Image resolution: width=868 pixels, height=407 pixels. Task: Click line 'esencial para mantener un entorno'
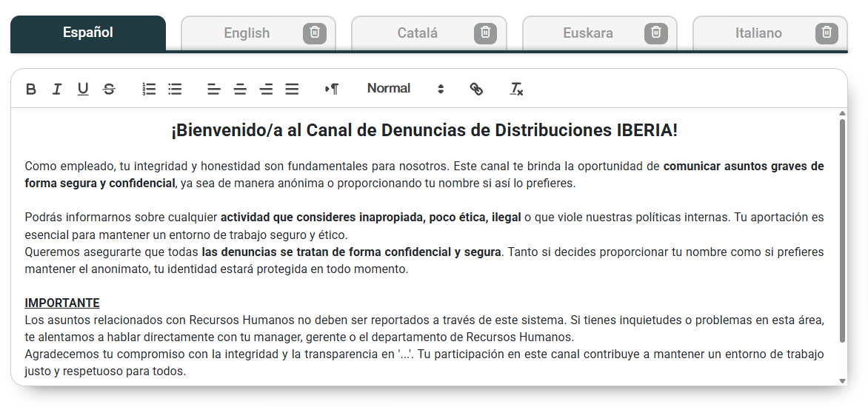click(x=186, y=235)
